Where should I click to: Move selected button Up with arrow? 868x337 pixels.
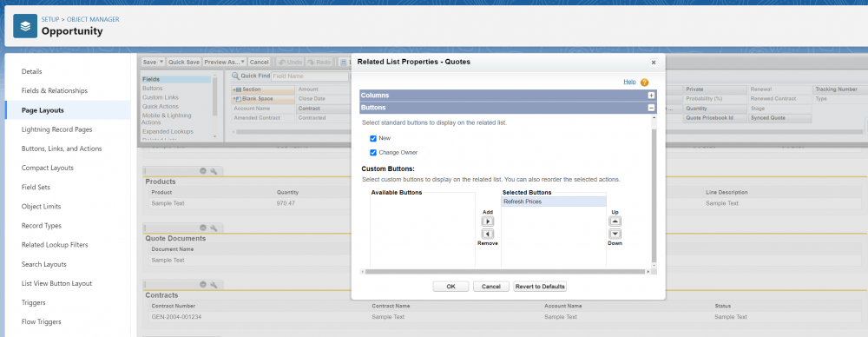(x=615, y=221)
